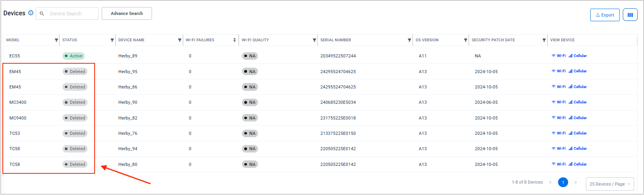Click the Advance Search button
This screenshot has width=644, height=195.
pos(126,13)
